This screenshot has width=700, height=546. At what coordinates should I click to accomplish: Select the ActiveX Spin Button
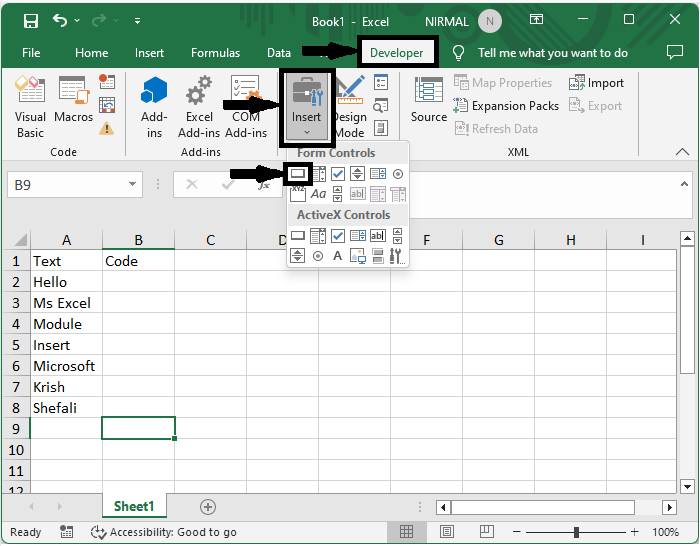click(298, 256)
